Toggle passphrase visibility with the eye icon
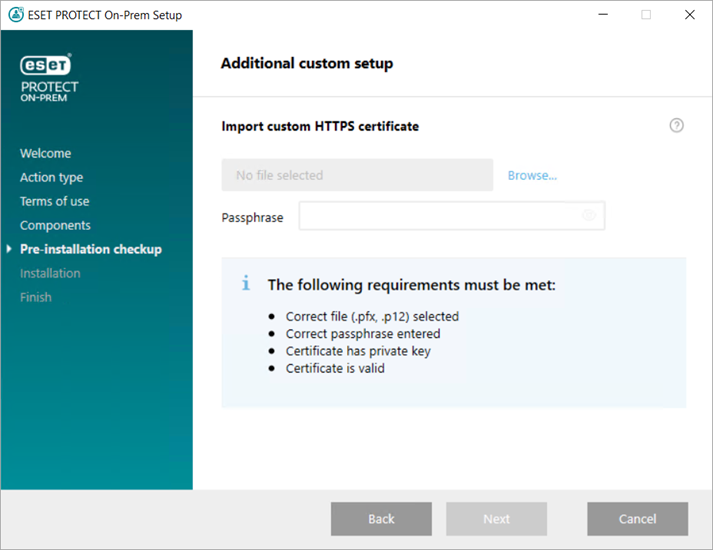This screenshot has height=550, width=713. pyautogui.click(x=589, y=216)
